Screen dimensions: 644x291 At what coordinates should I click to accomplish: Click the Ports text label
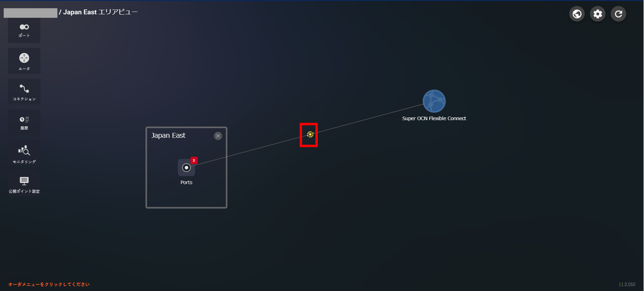pos(186,182)
